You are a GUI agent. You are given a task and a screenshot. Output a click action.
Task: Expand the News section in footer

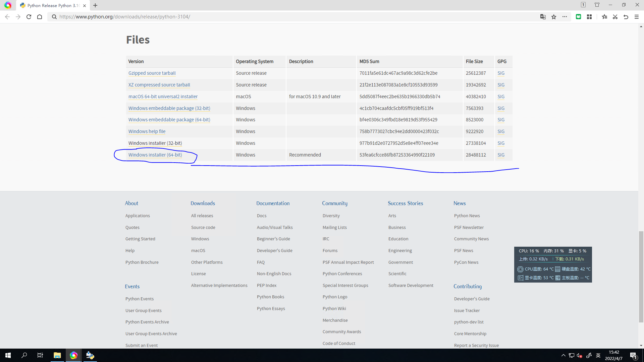459,203
